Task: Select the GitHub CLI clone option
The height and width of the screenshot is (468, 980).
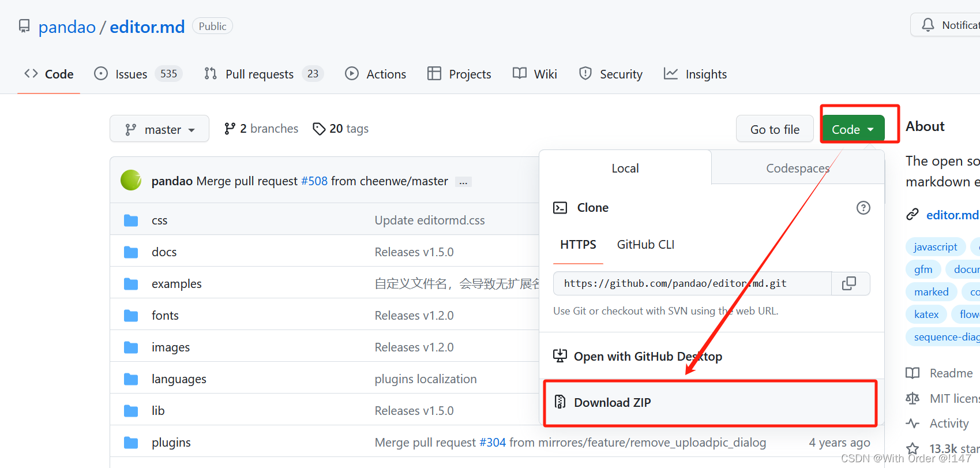Action: pyautogui.click(x=645, y=245)
